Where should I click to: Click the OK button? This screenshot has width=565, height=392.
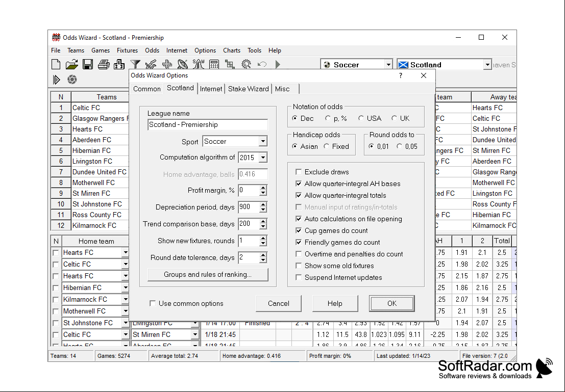coord(392,303)
